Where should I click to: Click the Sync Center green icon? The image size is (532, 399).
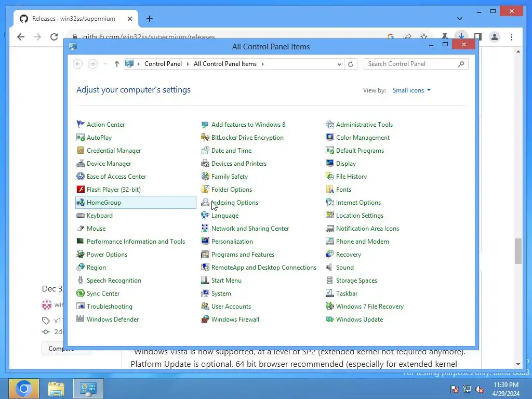[x=81, y=294]
